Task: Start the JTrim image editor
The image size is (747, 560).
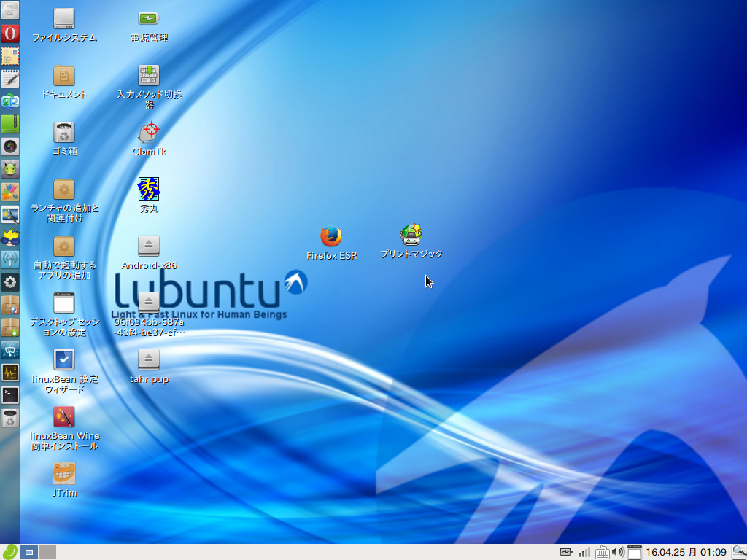Action: point(65,474)
